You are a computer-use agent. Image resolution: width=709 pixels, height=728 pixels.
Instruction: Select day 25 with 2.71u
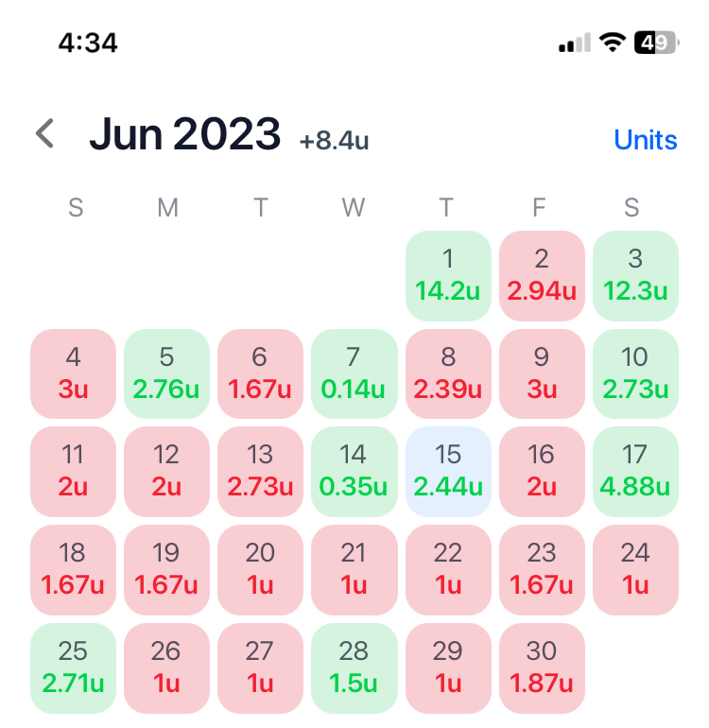point(73,668)
